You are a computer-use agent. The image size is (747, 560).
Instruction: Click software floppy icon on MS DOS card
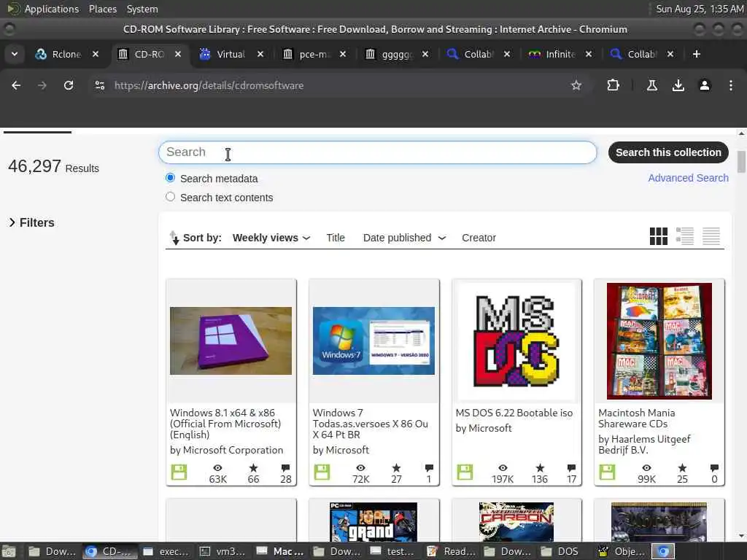coord(465,472)
